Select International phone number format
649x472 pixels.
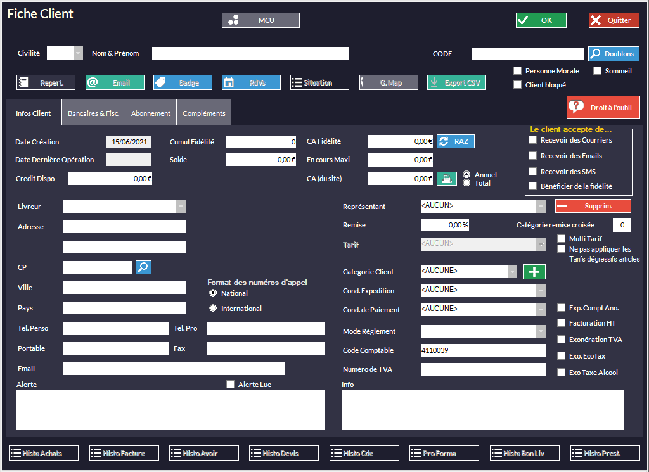click(213, 308)
